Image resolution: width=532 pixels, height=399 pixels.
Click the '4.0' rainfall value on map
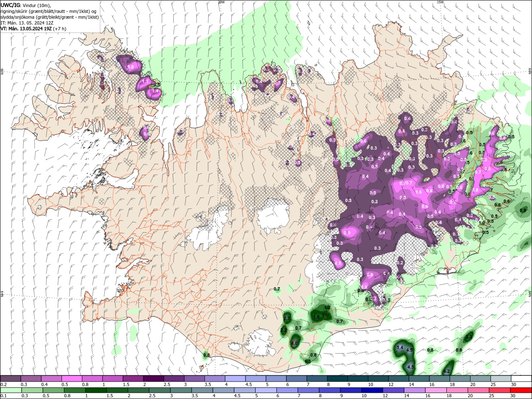pos(294,343)
